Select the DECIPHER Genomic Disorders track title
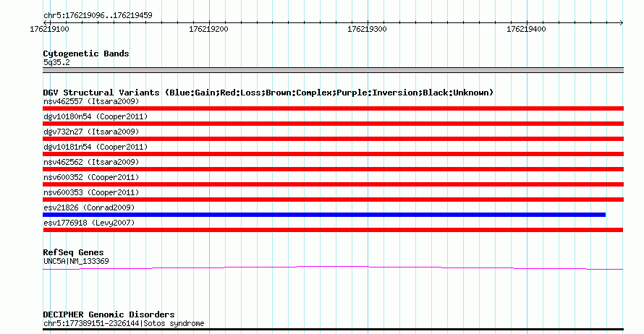Image resolution: width=644 pixels, height=334 pixels. pyautogui.click(x=109, y=314)
